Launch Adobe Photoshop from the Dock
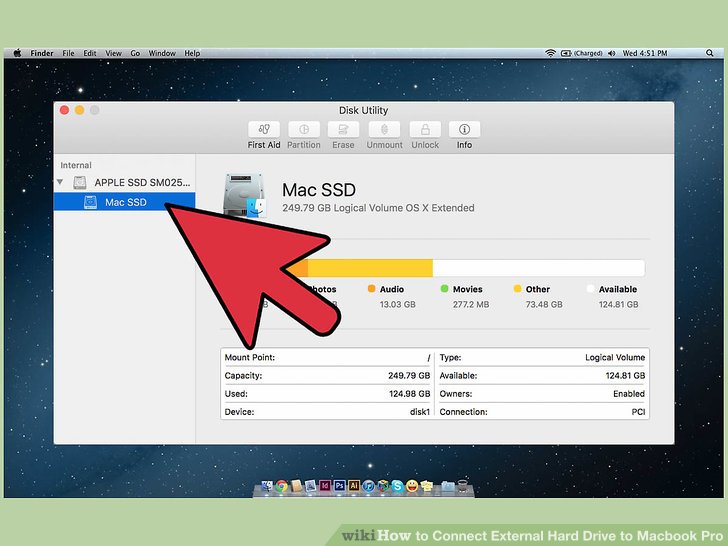 (339, 486)
